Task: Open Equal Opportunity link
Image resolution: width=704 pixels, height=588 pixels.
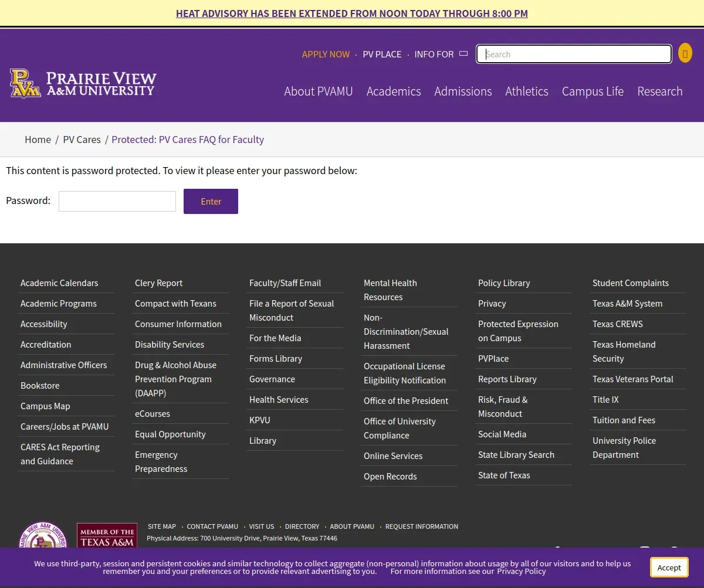Action: (170, 434)
